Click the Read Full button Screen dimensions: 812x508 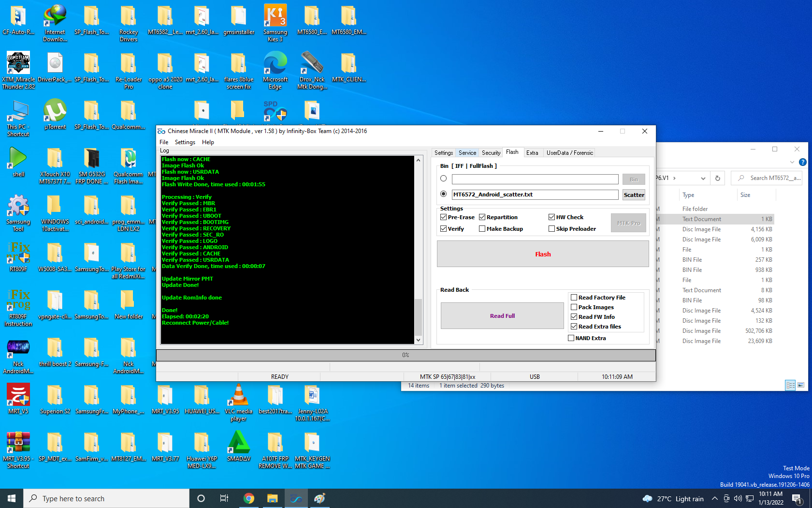[502, 316]
